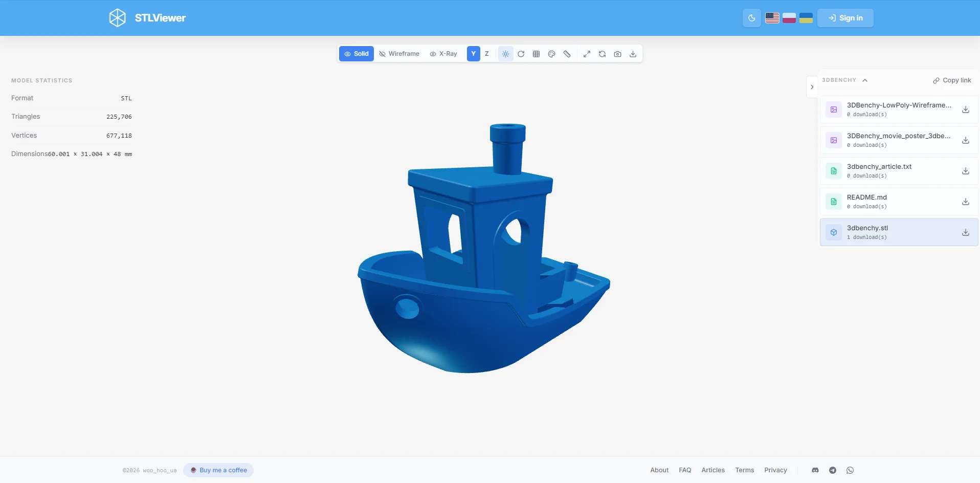980x483 pixels.
Task: Open the About page
Action: tap(659, 470)
